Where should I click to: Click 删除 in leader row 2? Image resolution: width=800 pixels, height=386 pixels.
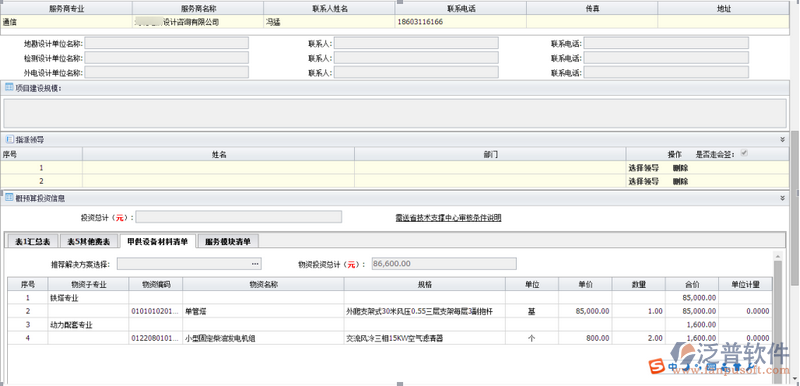click(x=680, y=181)
